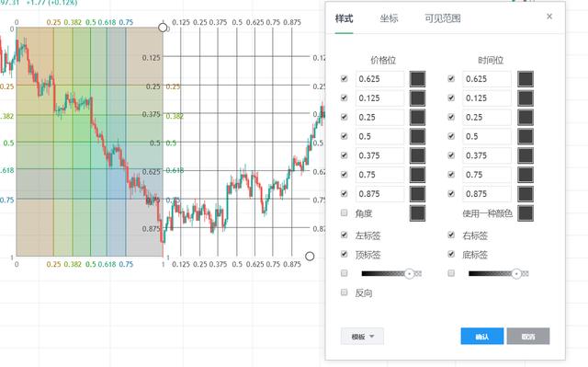The height and width of the screenshot is (367, 588).
Task: Edit the price level 0.5 input field
Action: point(379,136)
